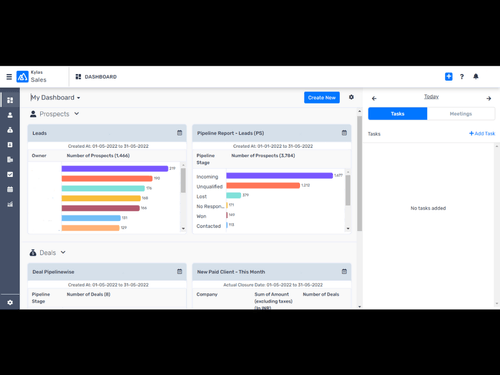Click the Kylas Sales logo
Viewport: 500px width, 375px height.
click(23, 77)
